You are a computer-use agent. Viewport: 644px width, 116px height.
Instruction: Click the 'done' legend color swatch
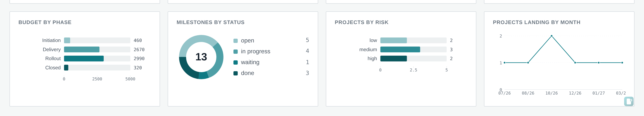[236, 73]
